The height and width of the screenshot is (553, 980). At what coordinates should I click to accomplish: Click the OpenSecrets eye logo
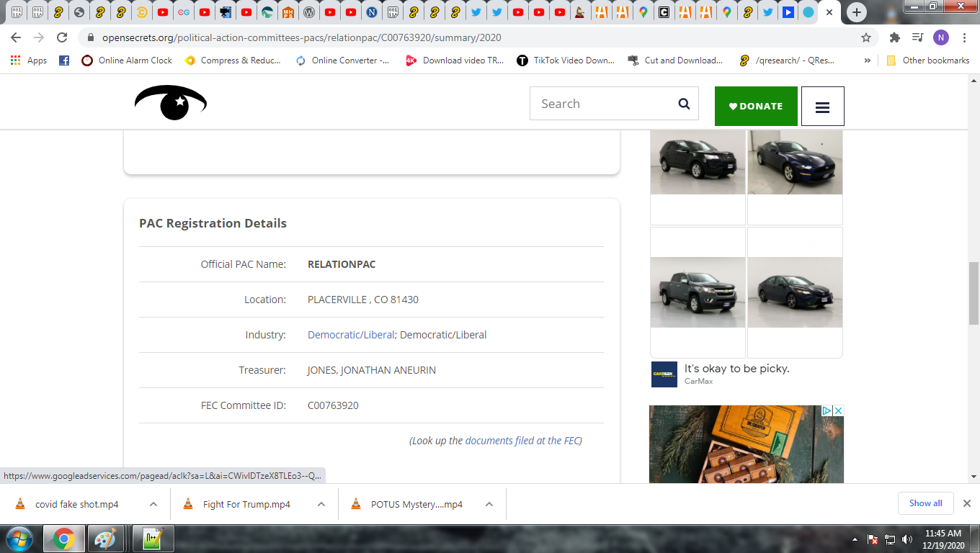(171, 103)
